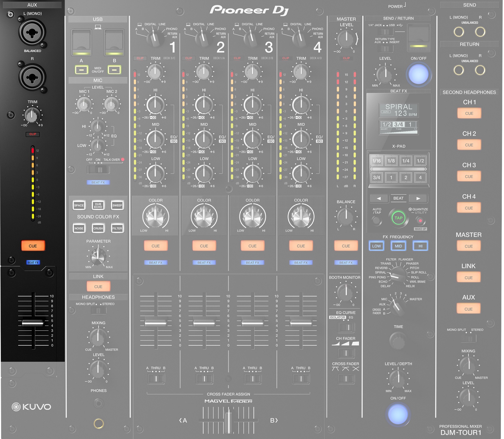Select FX FREQUENCY MID button
504x439 pixels.
[398, 246]
